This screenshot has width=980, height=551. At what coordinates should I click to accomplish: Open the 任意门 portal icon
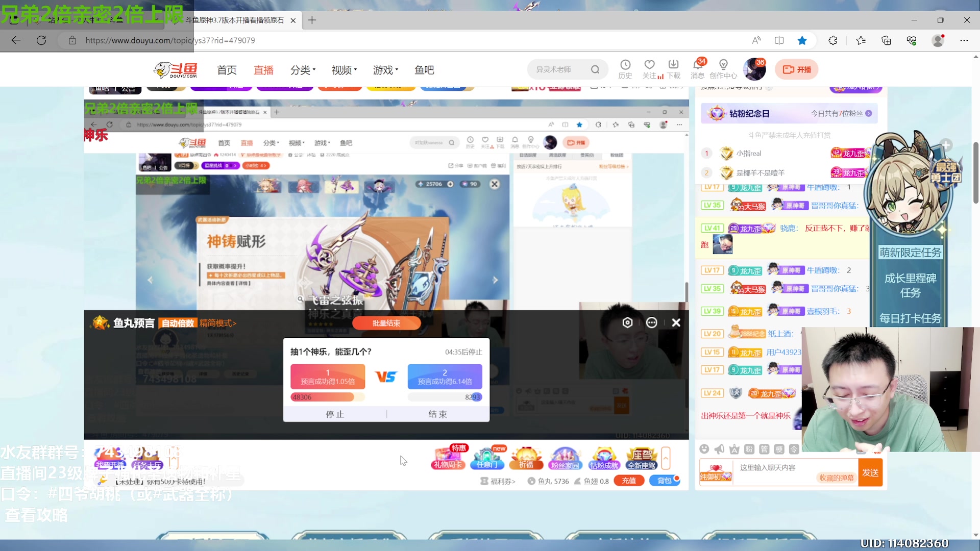[x=486, y=458]
